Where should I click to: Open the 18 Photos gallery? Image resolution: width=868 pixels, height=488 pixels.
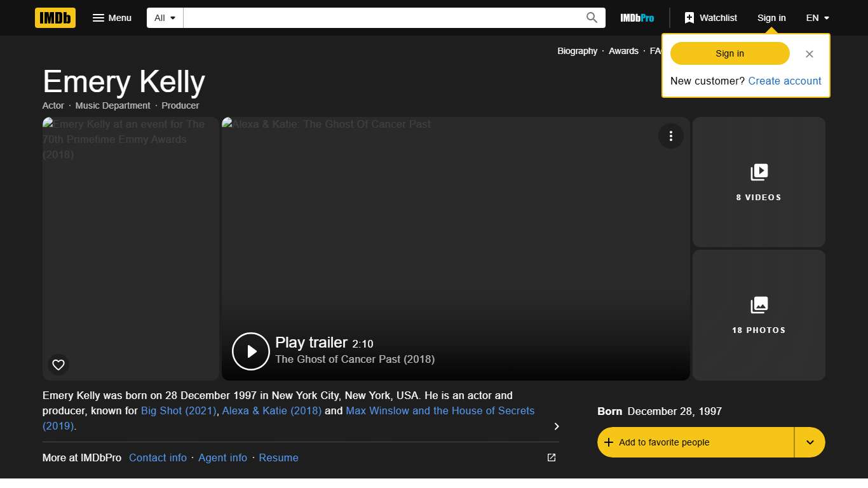pyautogui.click(x=759, y=315)
